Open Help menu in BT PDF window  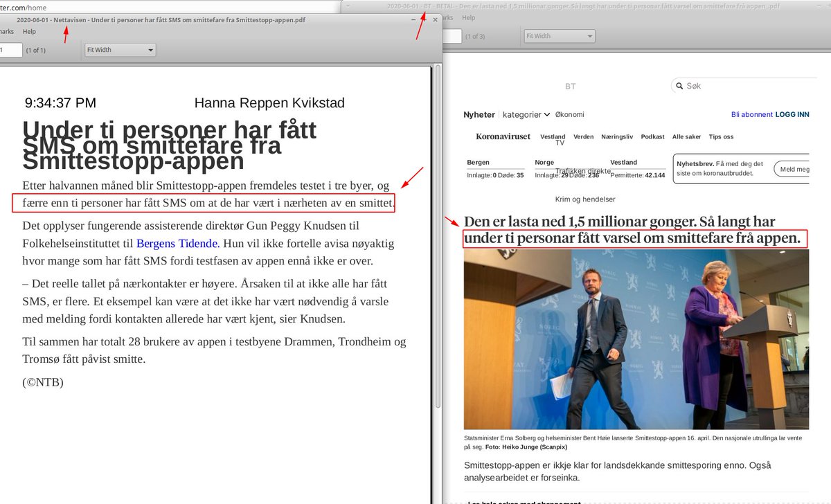click(x=469, y=18)
